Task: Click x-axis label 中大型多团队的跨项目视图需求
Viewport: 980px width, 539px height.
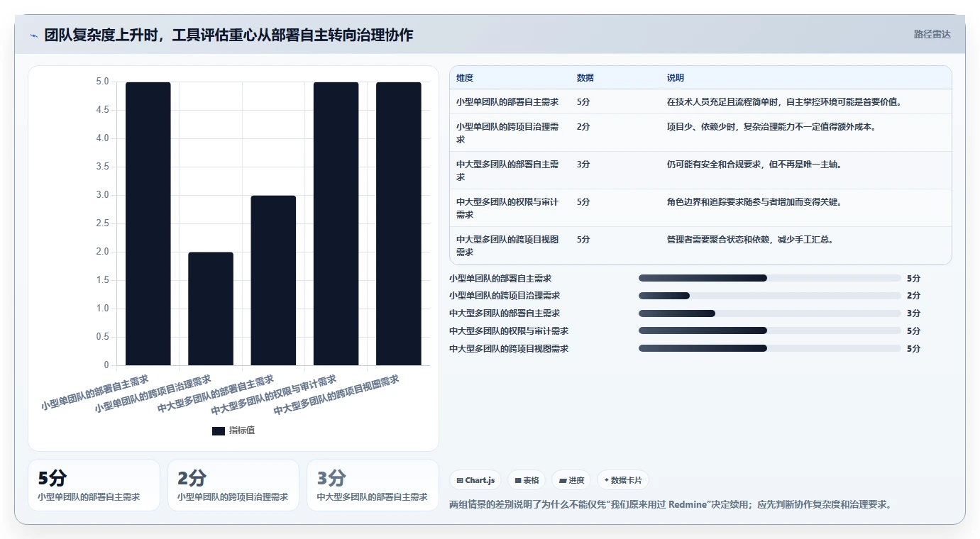Action: point(337,395)
